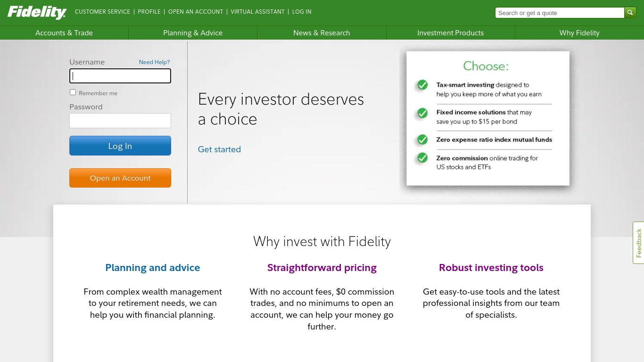The width and height of the screenshot is (644, 362).
Task: Click 'Every investor deserves a choice' headline
Action: point(281,109)
